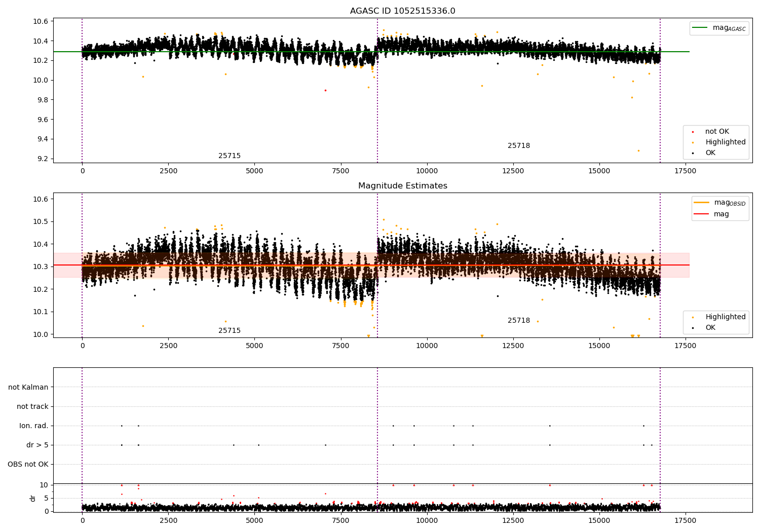760x532 pixels.
Task: Click '17500' x-axis tick under the top plot
Action: [x=686, y=171]
